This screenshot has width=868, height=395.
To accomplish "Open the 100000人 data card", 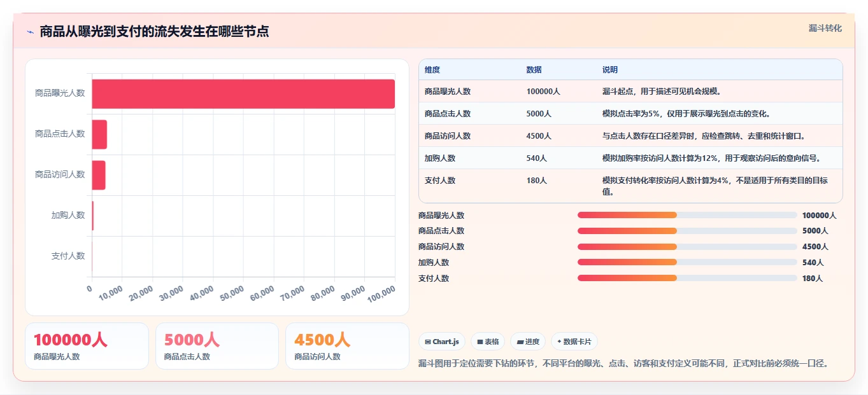I will tap(87, 346).
